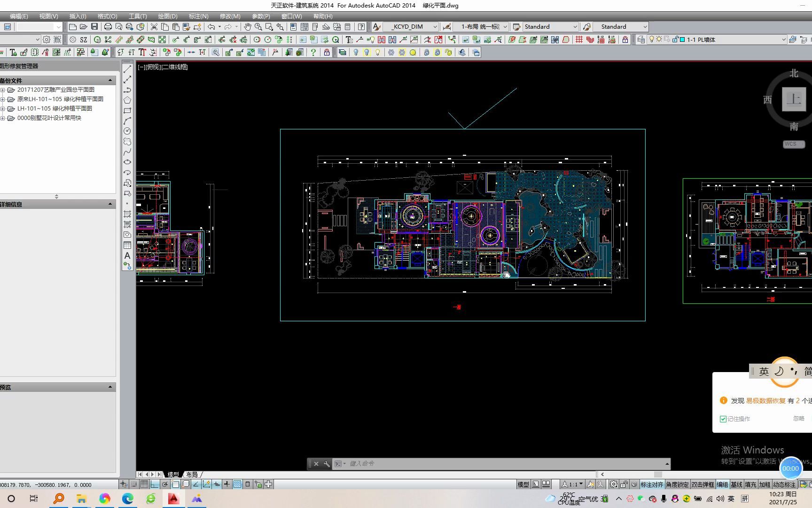Open the 视图(V) menu
The height and width of the screenshot is (508, 812).
pos(48,16)
